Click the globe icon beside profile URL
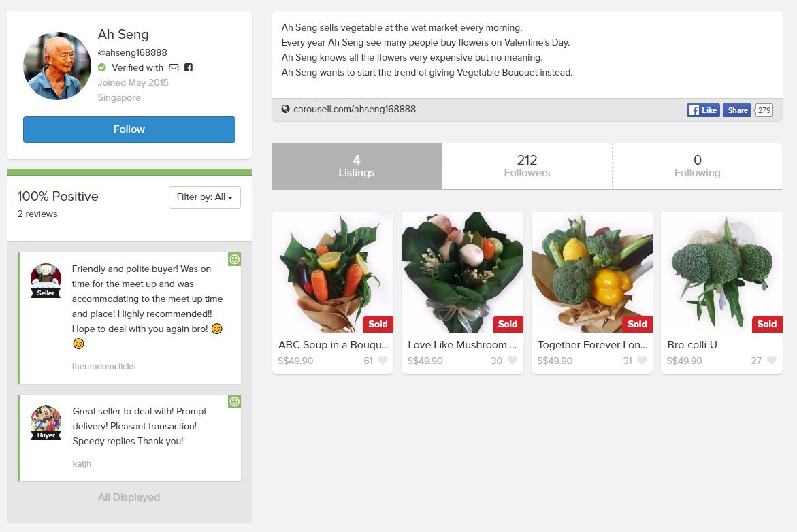797x532 pixels. (286, 109)
